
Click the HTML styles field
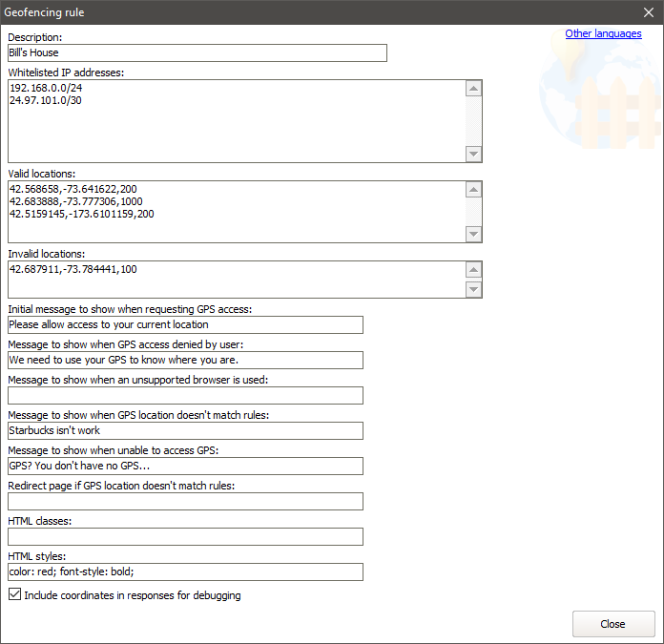pyautogui.click(x=185, y=572)
